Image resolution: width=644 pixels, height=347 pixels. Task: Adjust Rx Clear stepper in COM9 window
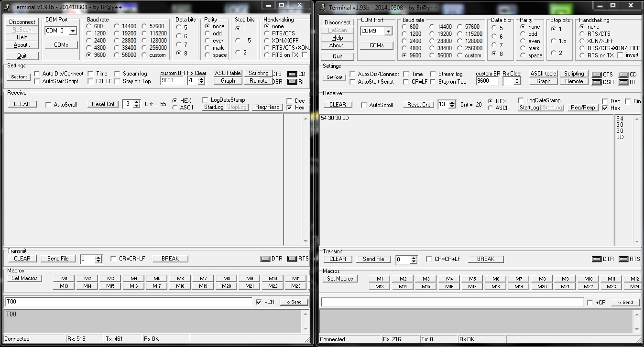point(517,81)
